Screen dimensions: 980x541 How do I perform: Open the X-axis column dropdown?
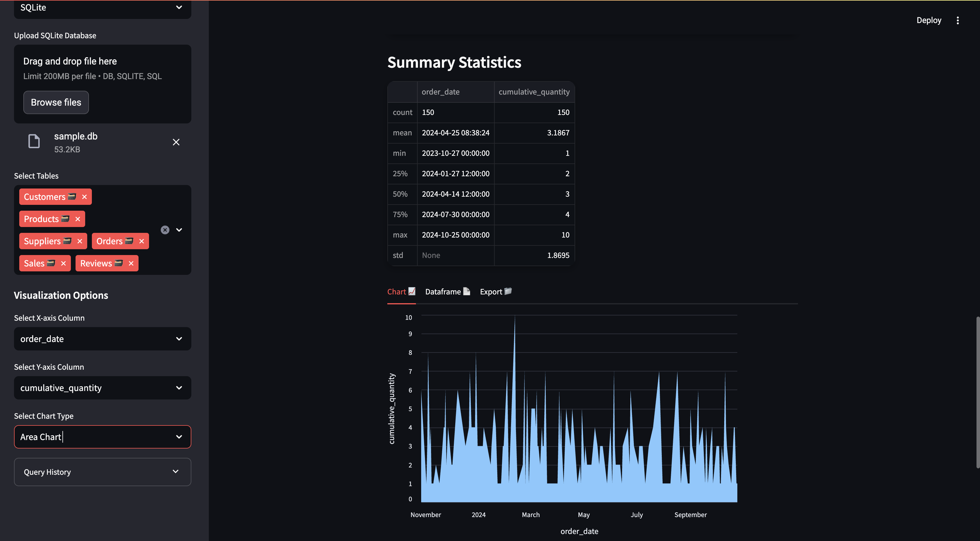point(102,339)
